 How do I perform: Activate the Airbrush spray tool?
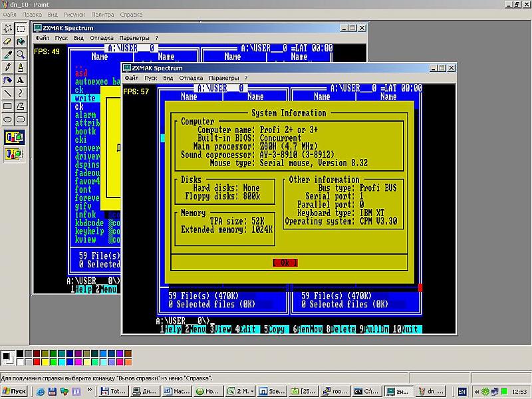click(x=8, y=80)
